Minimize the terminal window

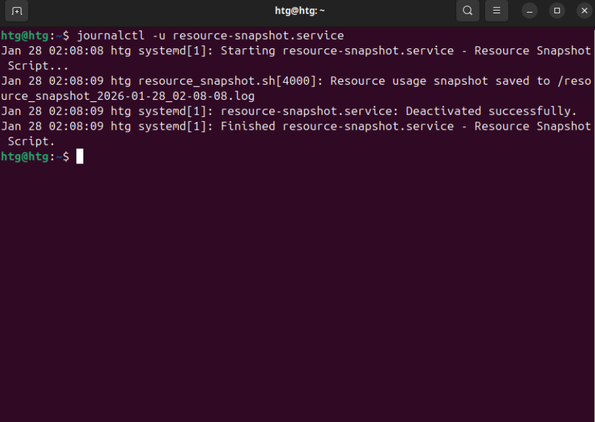coord(529,11)
